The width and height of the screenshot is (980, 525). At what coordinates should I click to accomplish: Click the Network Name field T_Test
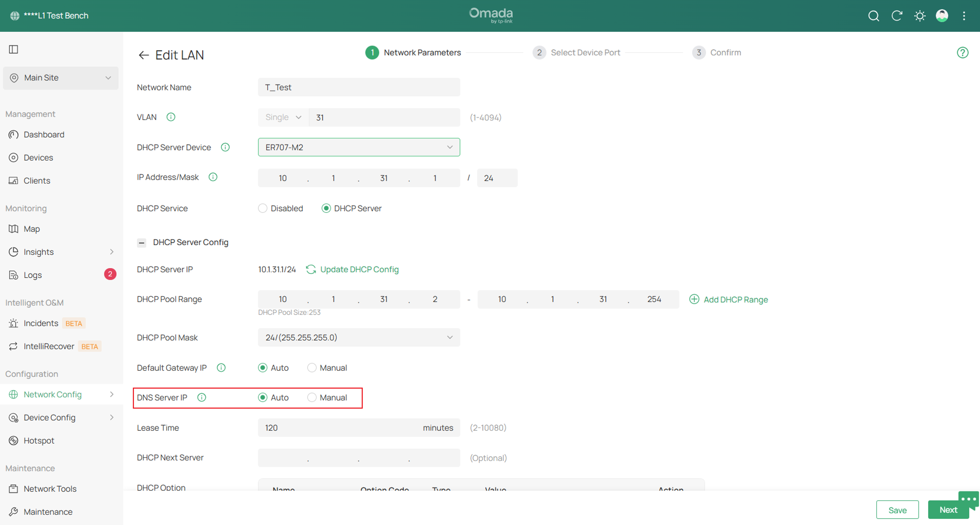pyautogui.click(x=359, y=87)
